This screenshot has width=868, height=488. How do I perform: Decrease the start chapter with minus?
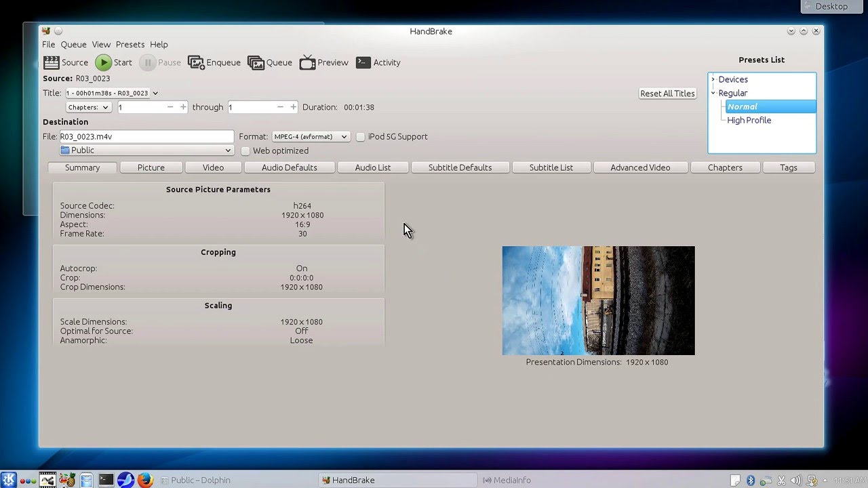pos(170,107)
